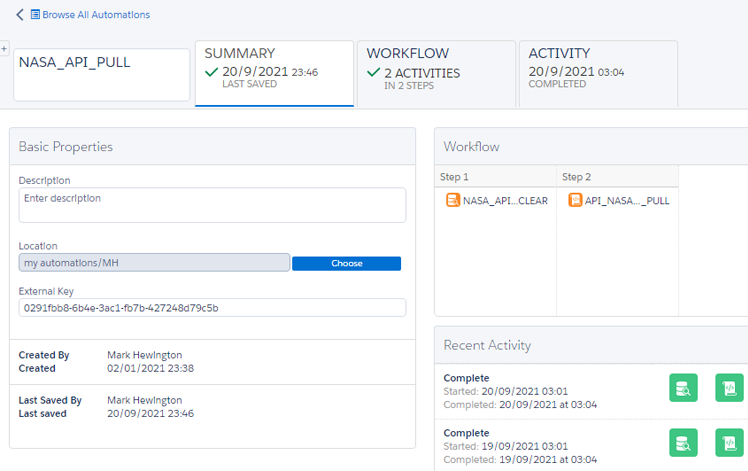Click the API_NASA..._PULL script activity icon
This screenshot has height=471, width=748.
(x=575, y=200)
